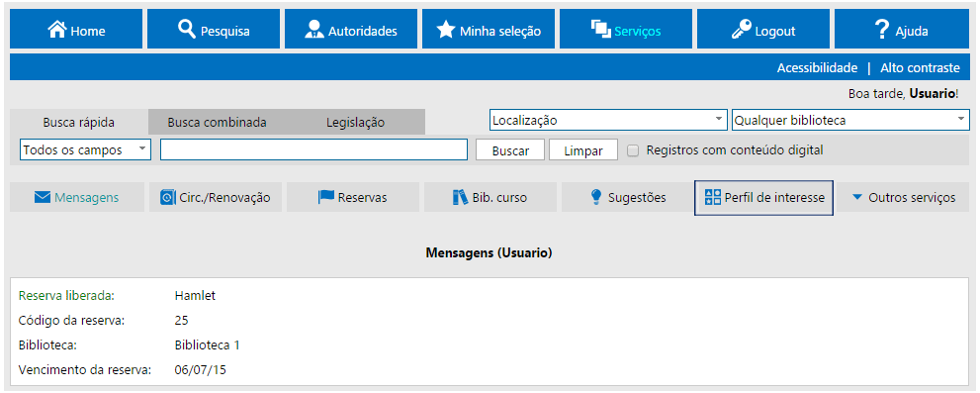Open the Qualquer biblioteca dropdown
This screenshot has width=980, height=393.
tap(850, 120)
